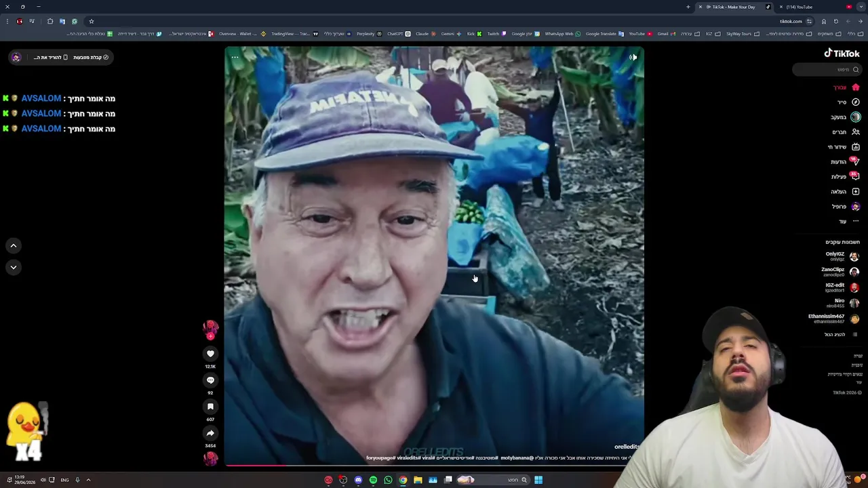Open followed account Ethannissim467
This screenshot has height=488, width=868.
(833, 319)
